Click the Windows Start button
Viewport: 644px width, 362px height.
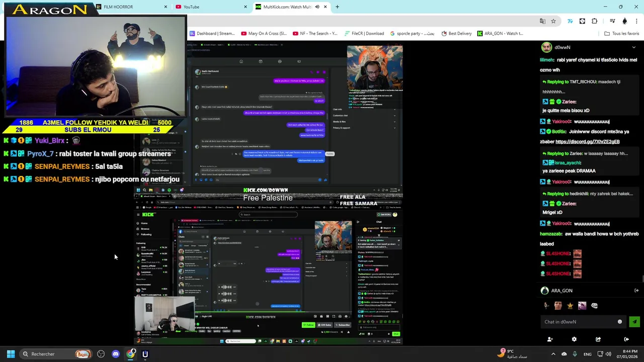pyautogui.click(x=11, y=354)
